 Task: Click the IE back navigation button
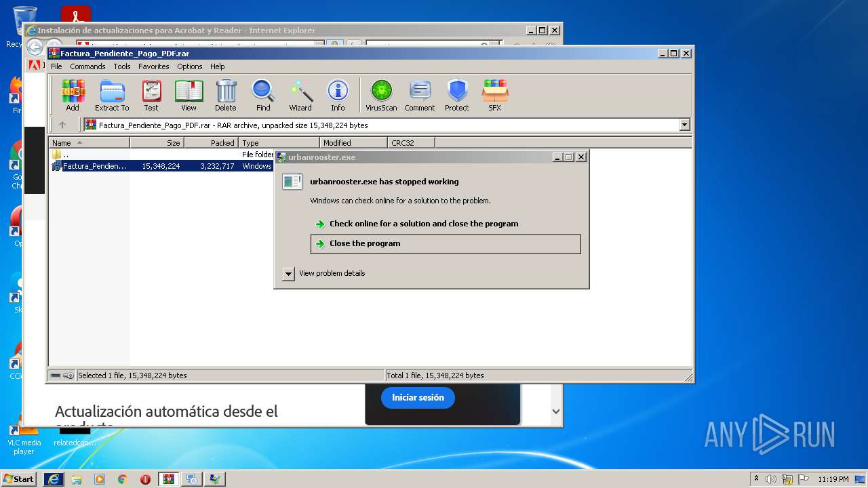click(35, 47)
